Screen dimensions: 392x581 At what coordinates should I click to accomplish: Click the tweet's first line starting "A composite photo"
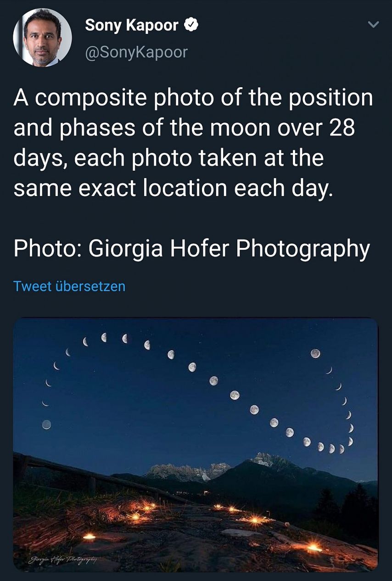[x=193, y=98]
